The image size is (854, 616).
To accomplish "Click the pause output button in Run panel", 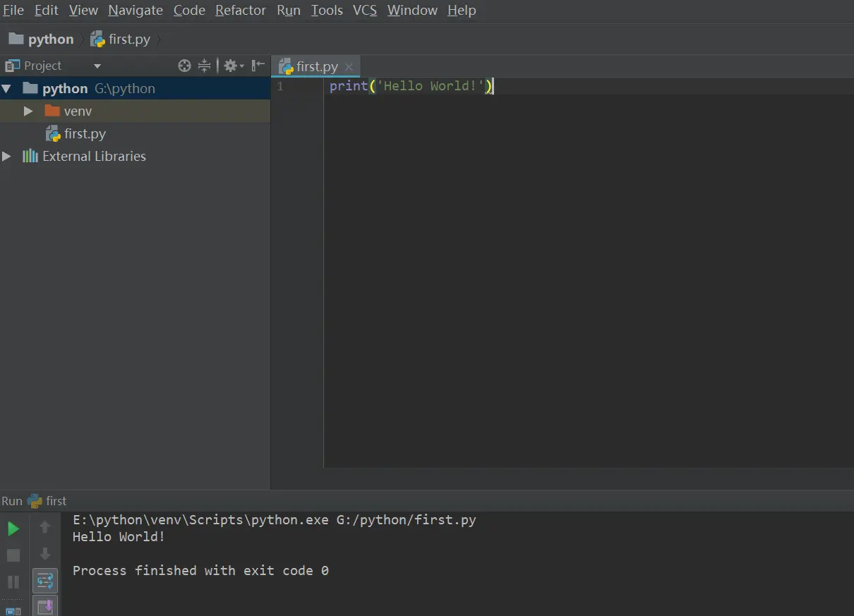I will [13, 582].
